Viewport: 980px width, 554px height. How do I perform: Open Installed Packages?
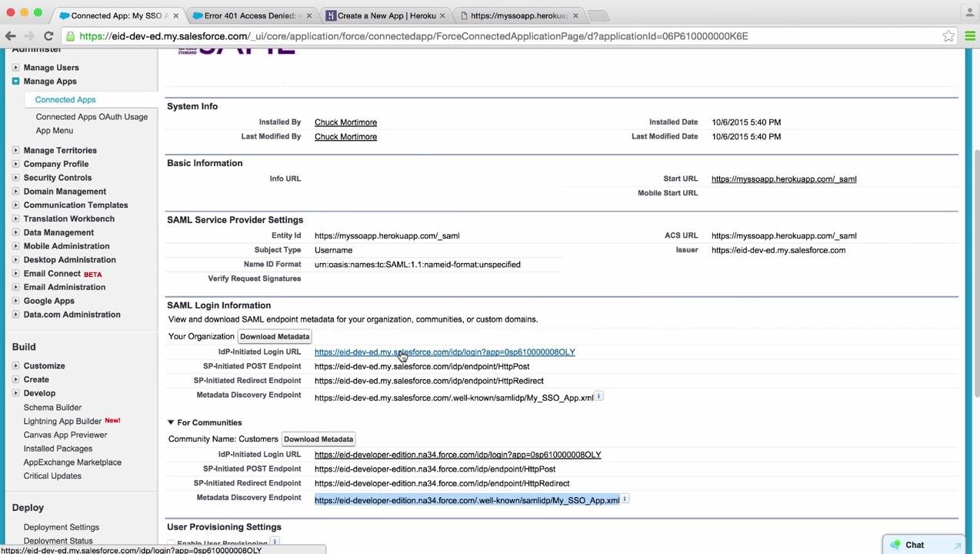tap(58, 449)
